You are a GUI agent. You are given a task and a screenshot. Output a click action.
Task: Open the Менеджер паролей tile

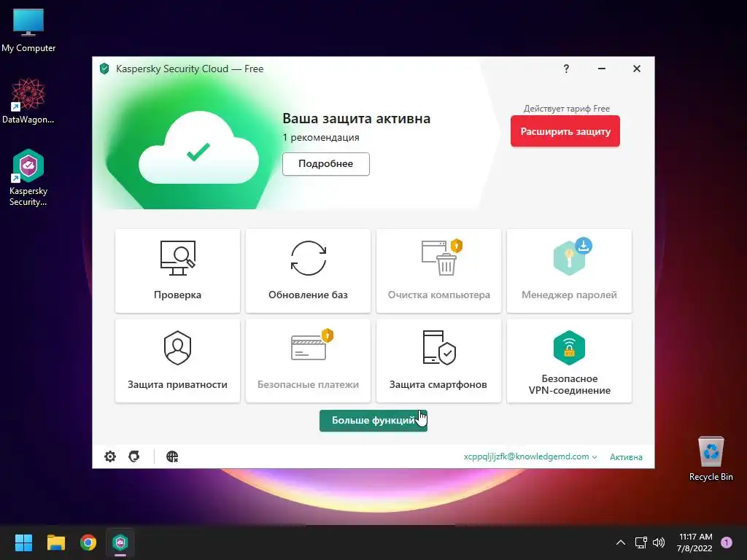tap(569, 271)
